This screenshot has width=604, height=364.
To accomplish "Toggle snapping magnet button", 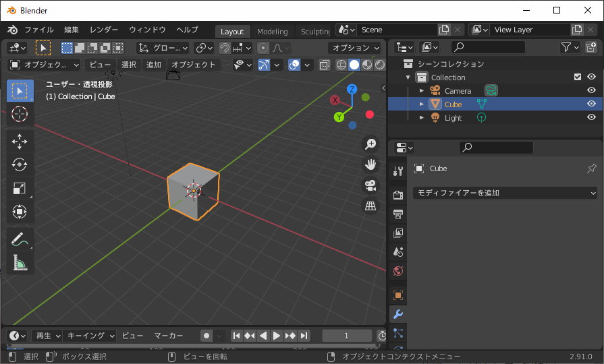I will point(225,48).
